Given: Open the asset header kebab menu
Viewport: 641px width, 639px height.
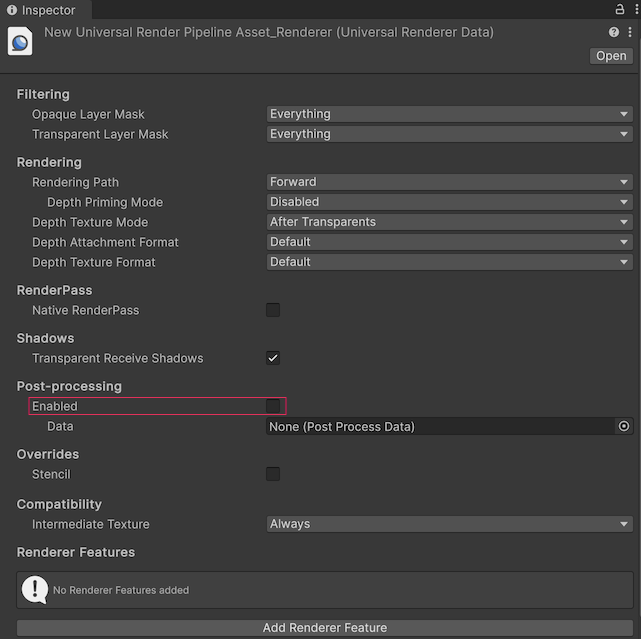Looking at the screenshot, I should 629,33.
